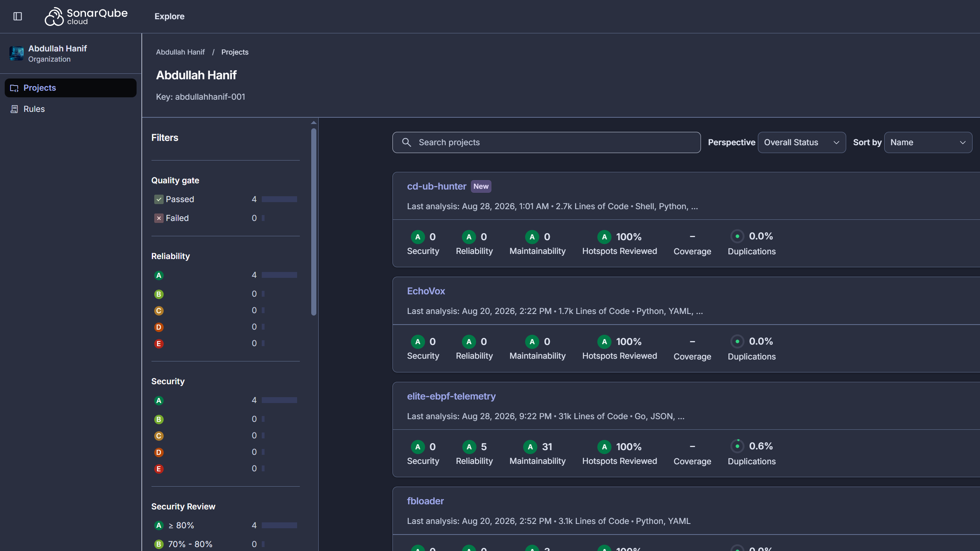Image resolution: width=980 pixels, height=551 pixels.
Task: Click elite-ebpf-telemetry Maintainability value 31
Action: pyautogui.click(x=547, y=447)
